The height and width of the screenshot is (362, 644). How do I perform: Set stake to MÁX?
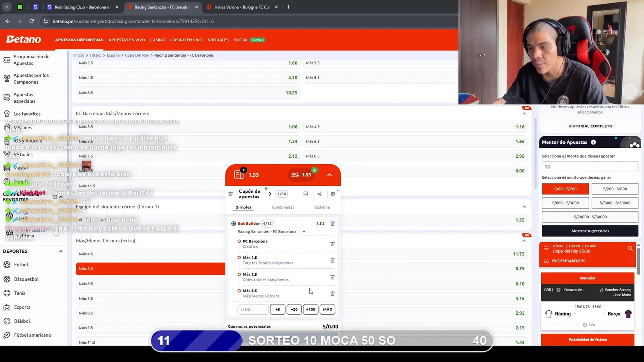click(x=327, y=310)
